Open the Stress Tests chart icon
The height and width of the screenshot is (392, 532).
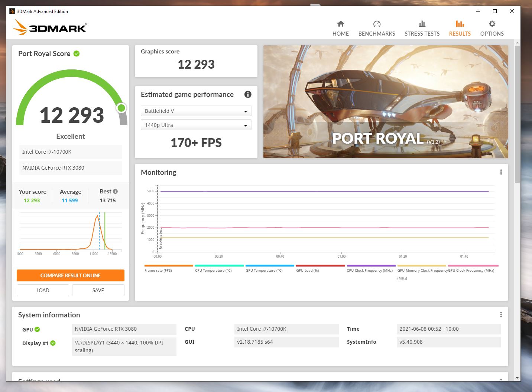click(422, 24)
